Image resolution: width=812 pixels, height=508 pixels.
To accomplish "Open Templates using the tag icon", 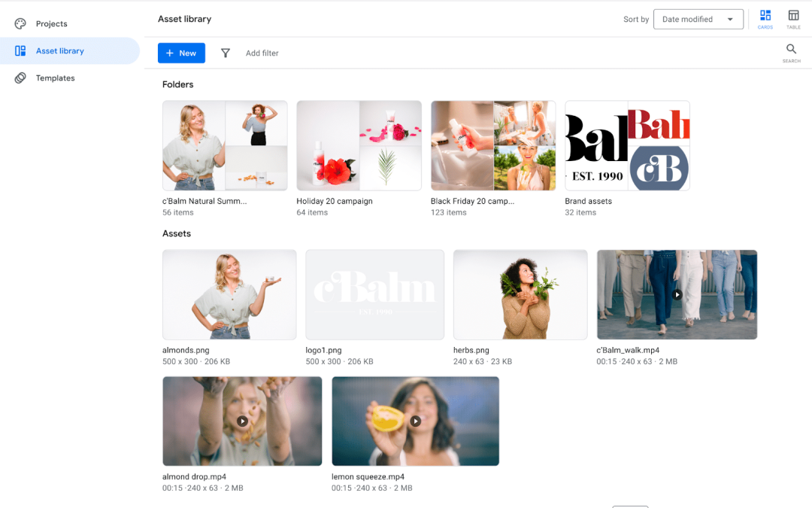I will [20, 78].
